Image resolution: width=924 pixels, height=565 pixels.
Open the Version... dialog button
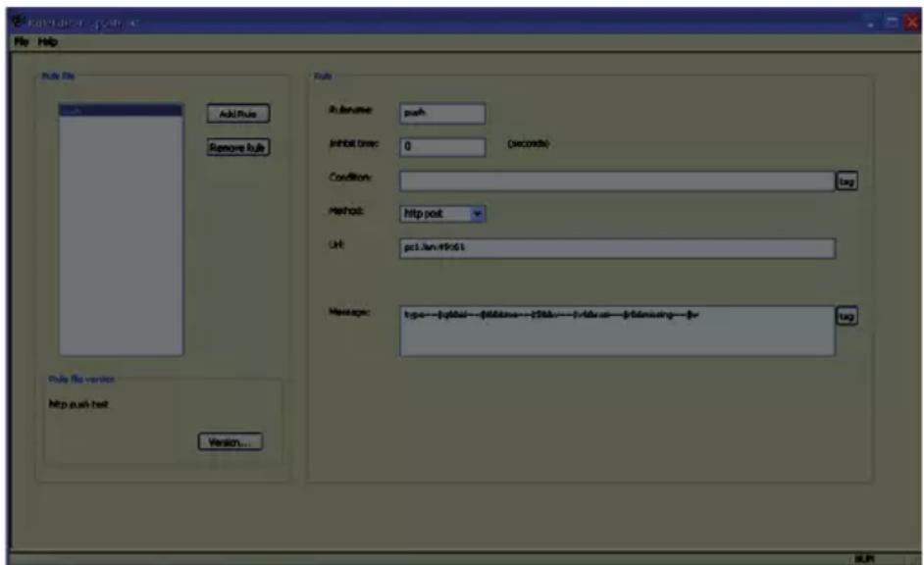click(x=231, y=441)
